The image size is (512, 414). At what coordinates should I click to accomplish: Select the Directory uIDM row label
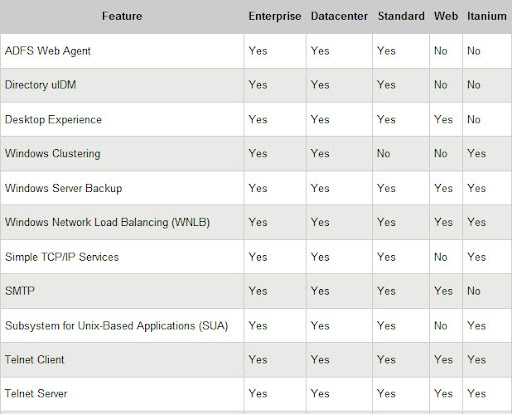click(x=40, y=85)
